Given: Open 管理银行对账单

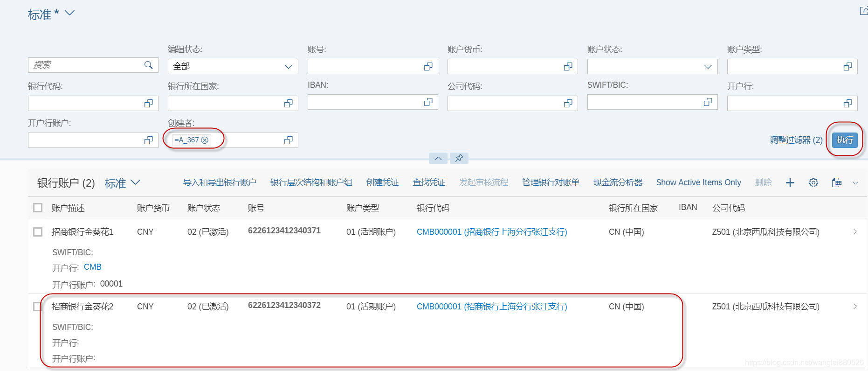Looking at the screenshot, I should click(x=551, y=182).
